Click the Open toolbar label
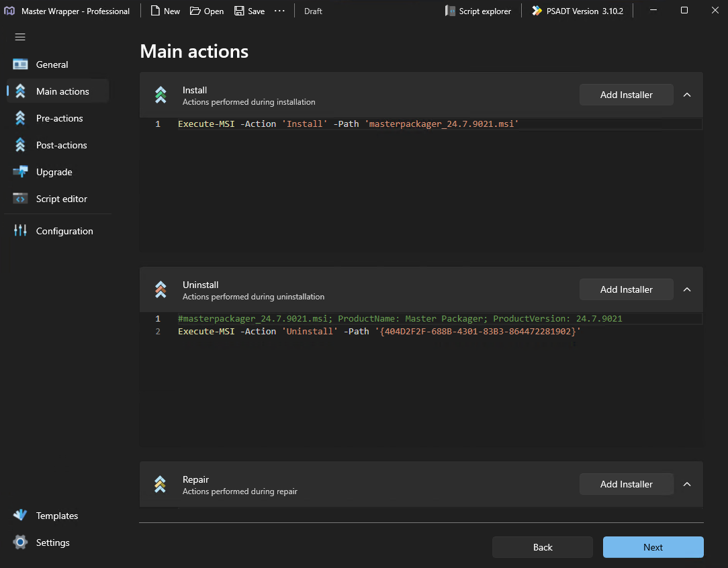Screen dimensions: 728x568 click(214, 11)
